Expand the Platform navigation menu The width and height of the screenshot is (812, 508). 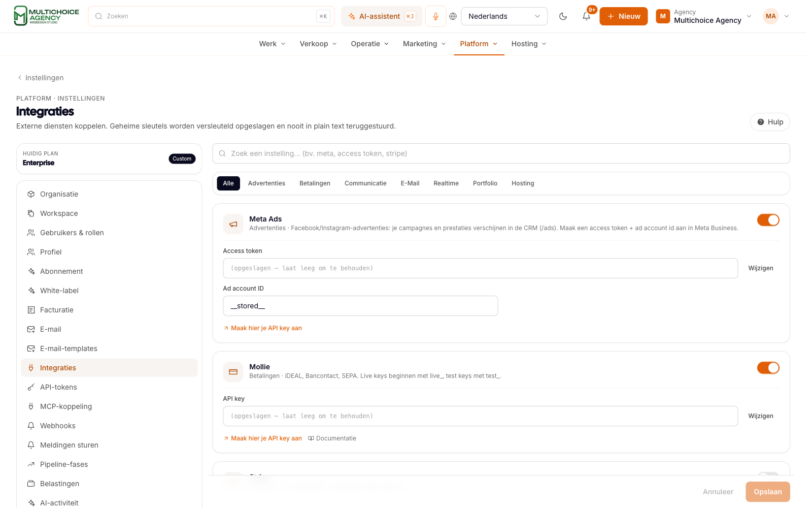pos(479,44)
